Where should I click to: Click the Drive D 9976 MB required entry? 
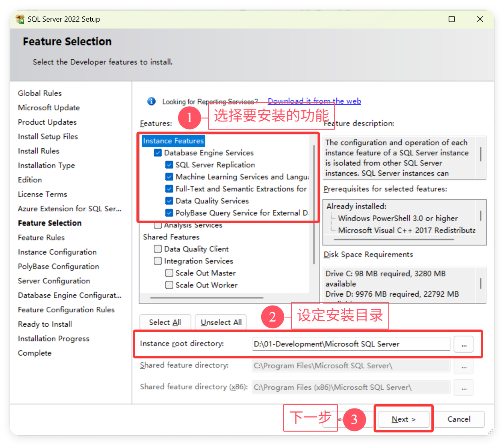392,294
